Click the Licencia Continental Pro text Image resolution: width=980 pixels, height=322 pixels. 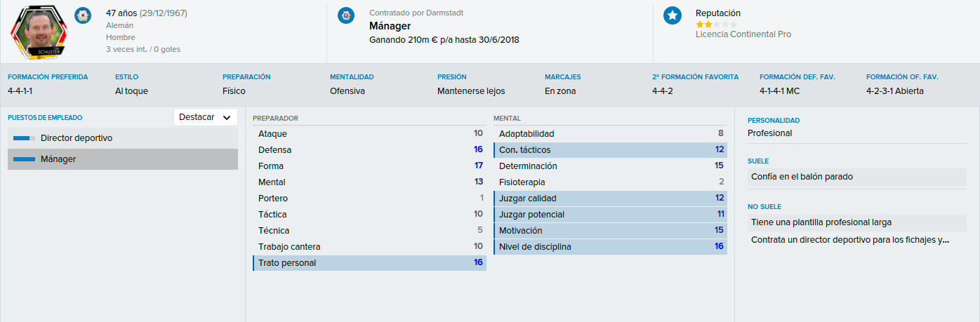tap(743, 34)
